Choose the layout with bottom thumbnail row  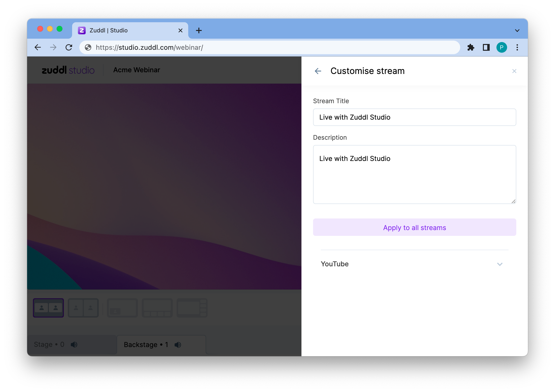(x=157, y=308)
